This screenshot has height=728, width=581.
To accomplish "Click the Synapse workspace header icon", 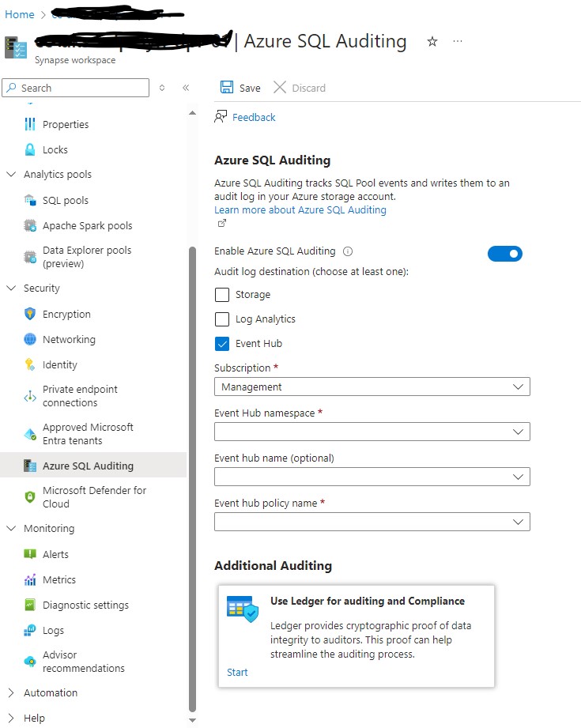I will (16, 47).
